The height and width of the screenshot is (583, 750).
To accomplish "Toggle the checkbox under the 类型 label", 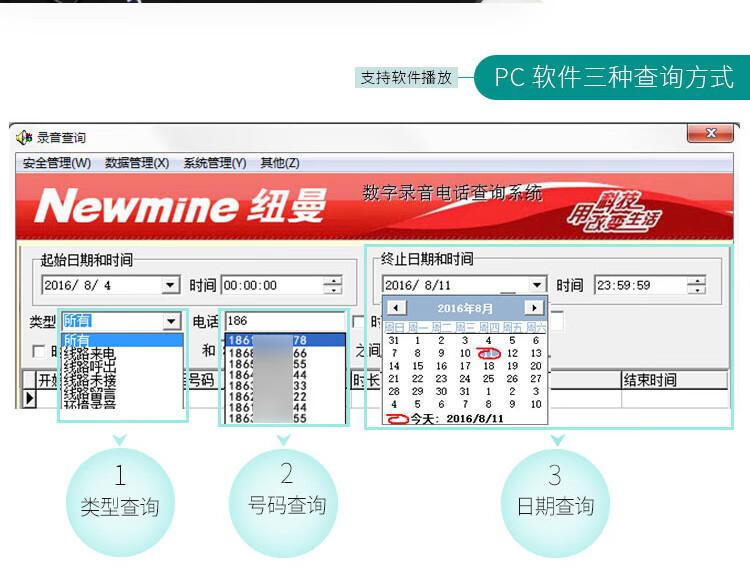I will (x=39, y=351).
